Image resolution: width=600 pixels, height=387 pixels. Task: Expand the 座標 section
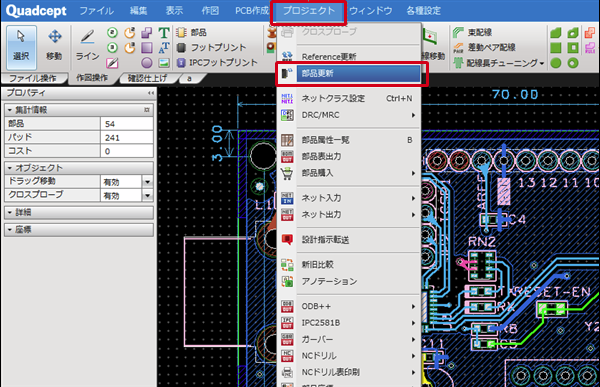click(10, 230)
